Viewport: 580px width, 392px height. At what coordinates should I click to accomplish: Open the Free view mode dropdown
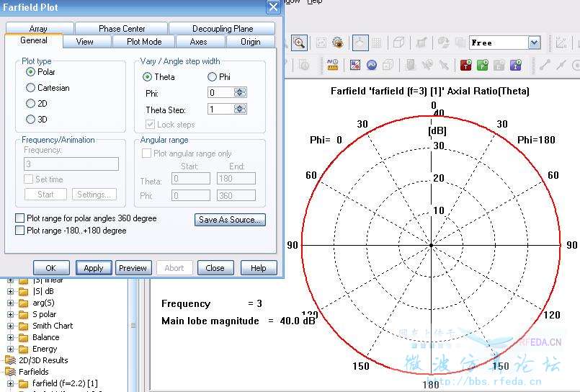click(534, 43)
